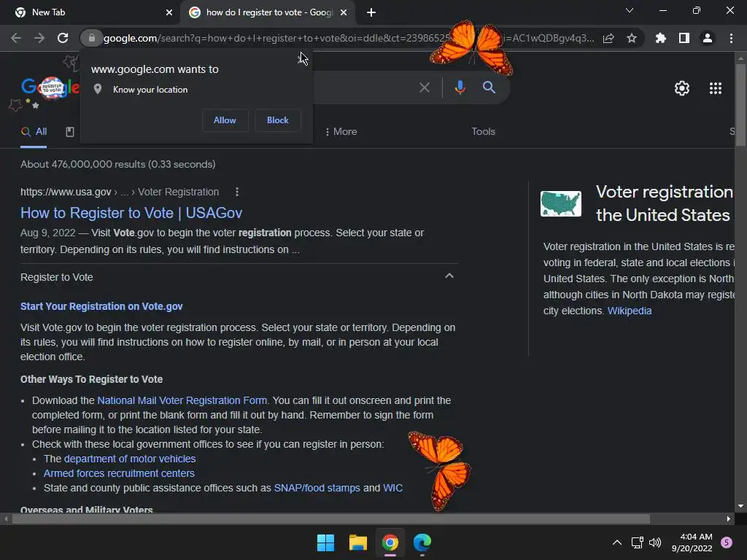
Task: View site information lock icon
Action: coord(91,38)
